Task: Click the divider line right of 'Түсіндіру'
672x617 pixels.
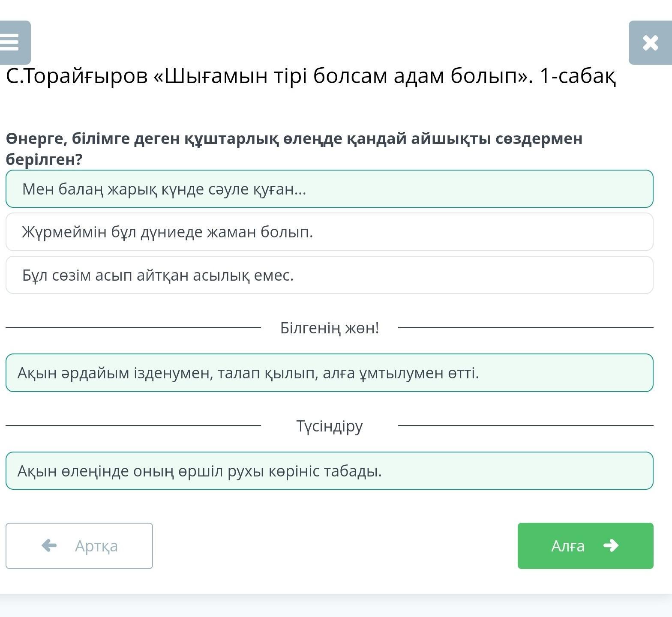Action: pyautogui.click(x=525, y=425)
